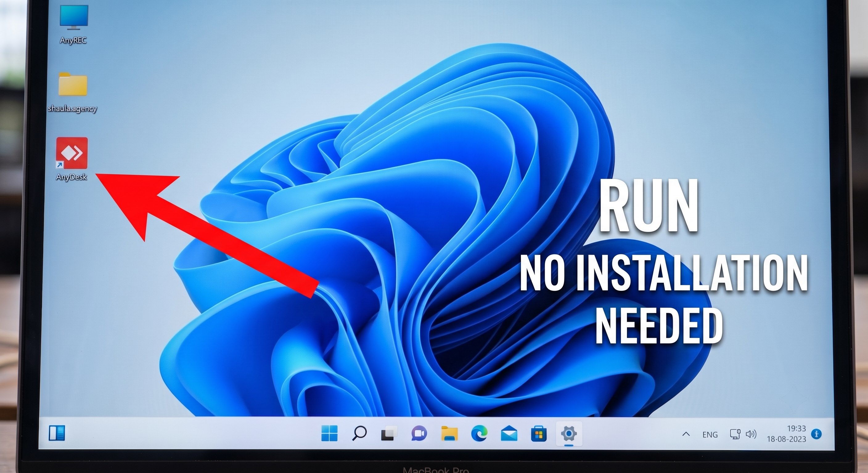
Task: Open File Explorer from the taskbar
Action: pyautogui.click(x=449, y=433)
